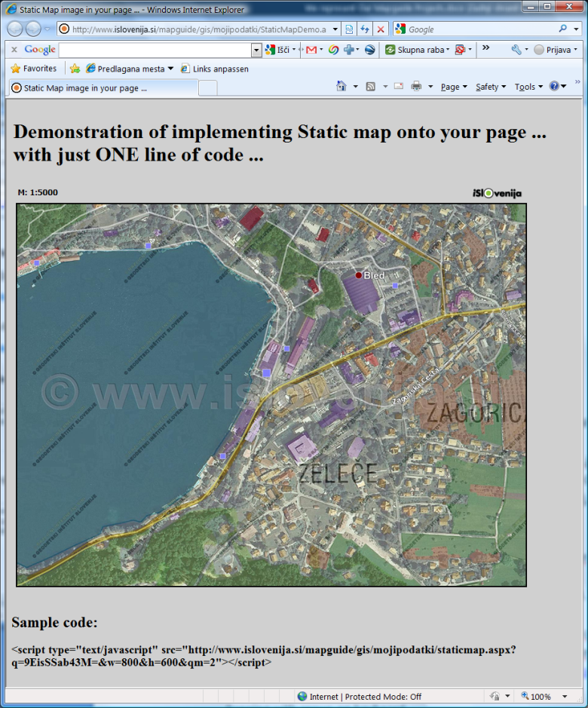Open the search provider options dropdown
Screen dimensions: 588x708
(x=576, y=29)
